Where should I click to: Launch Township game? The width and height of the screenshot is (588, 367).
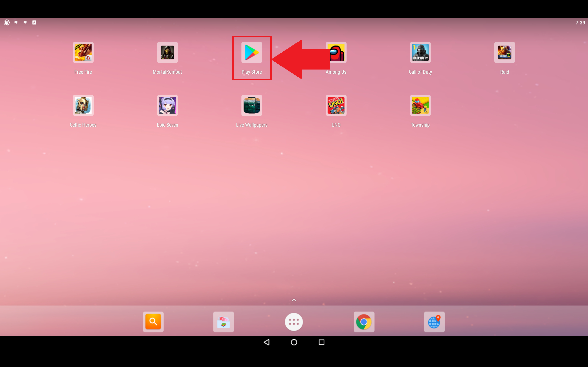[x=420, y=105]
